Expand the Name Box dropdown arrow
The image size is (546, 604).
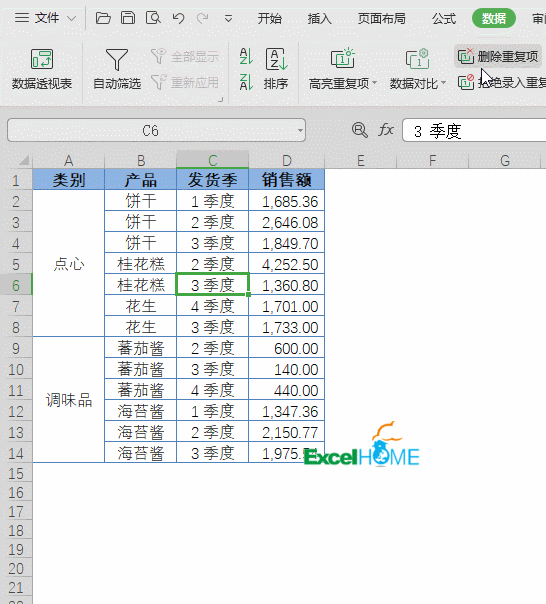[x=300, y=131]
